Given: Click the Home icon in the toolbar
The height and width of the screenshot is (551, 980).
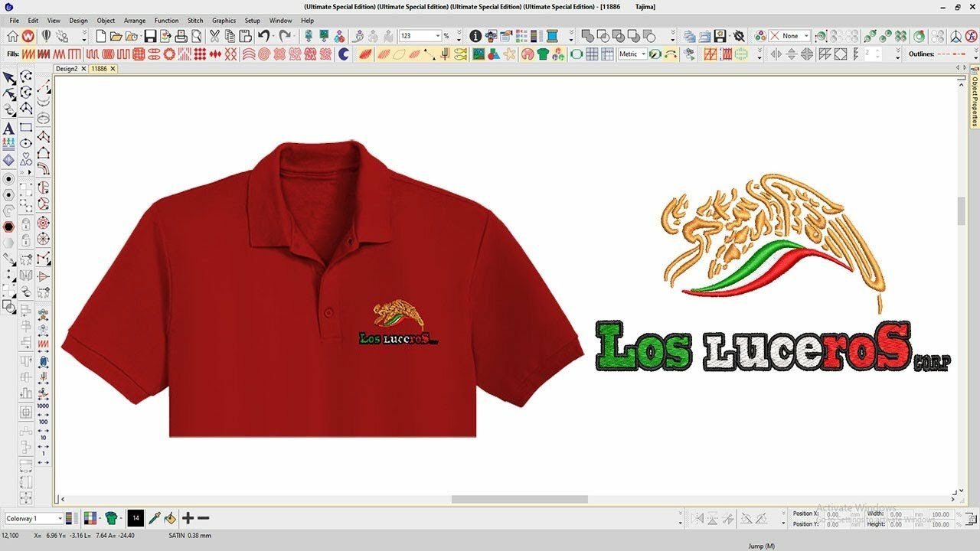Looking at the screenshot, I should (x=13, y=36).
